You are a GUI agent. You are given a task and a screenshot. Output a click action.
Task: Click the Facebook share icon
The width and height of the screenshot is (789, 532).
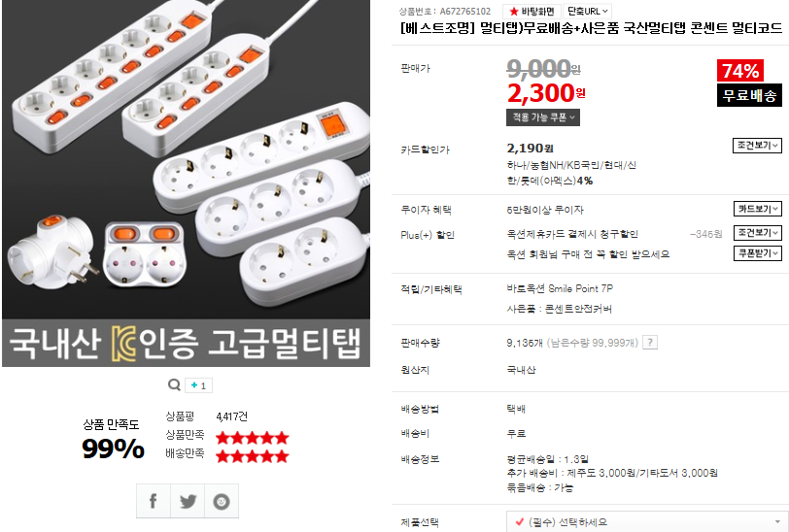click(154, 501)
